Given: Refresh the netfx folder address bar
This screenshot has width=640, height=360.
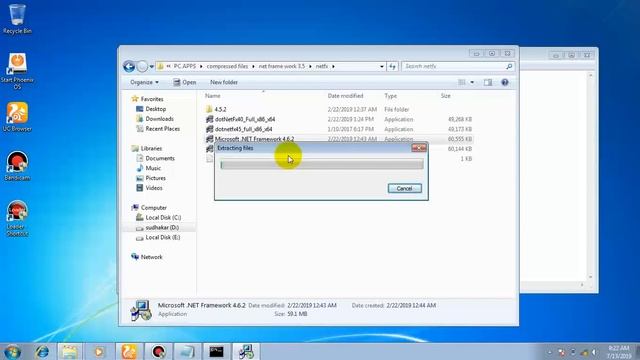Looking at the screenshot, I should (393, 66).
